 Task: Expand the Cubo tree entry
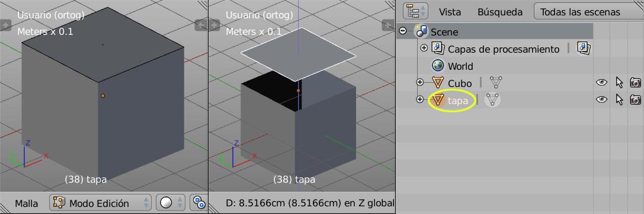click(419, 82)
